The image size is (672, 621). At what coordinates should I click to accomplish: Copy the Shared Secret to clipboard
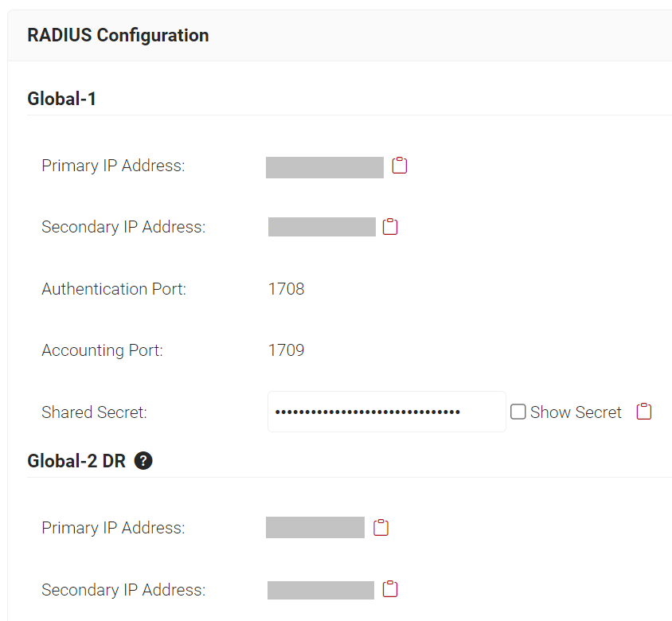644,412
